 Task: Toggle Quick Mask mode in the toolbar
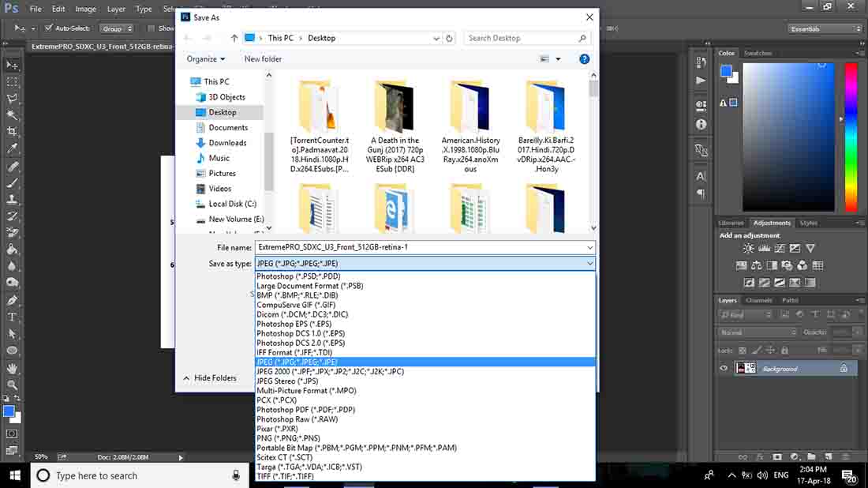(12, 434)
